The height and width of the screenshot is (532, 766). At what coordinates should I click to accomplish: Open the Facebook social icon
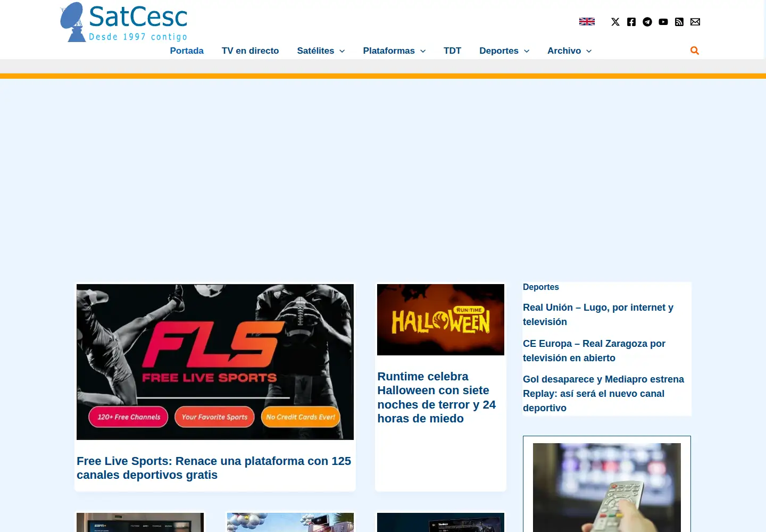click(x=631, y=22)
